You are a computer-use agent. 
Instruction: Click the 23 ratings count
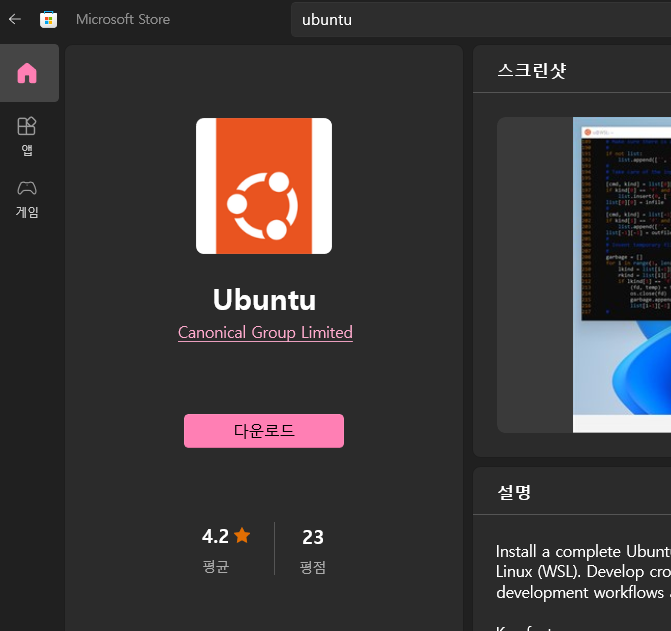[313, 537]
